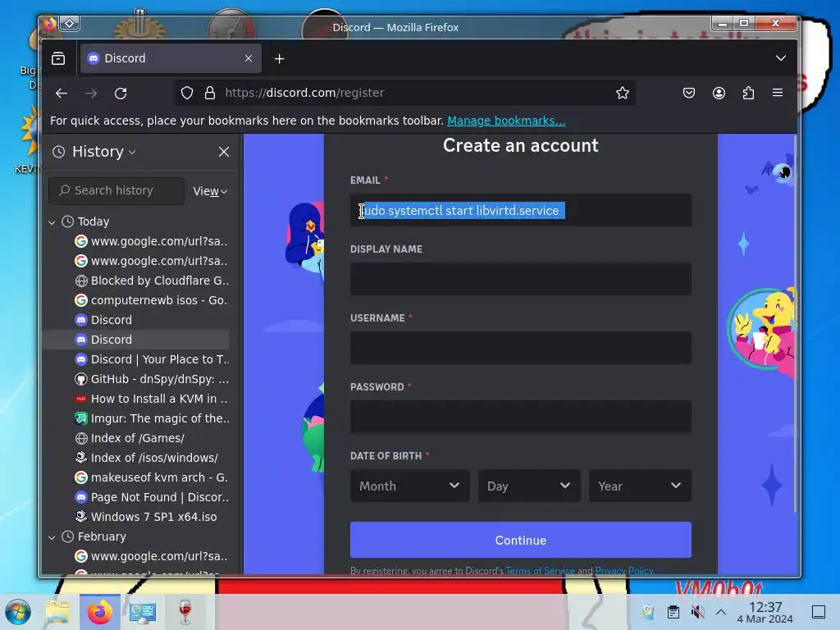Screen dimensions: 840x630
Task: Click the Search history field
Action: [x=116, y=190]
